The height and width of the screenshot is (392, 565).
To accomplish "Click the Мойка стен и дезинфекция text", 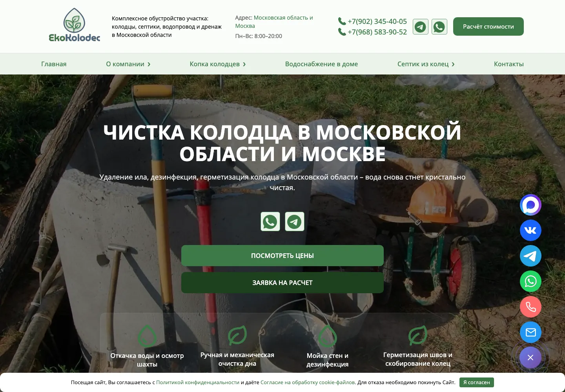I will [328, 360].
